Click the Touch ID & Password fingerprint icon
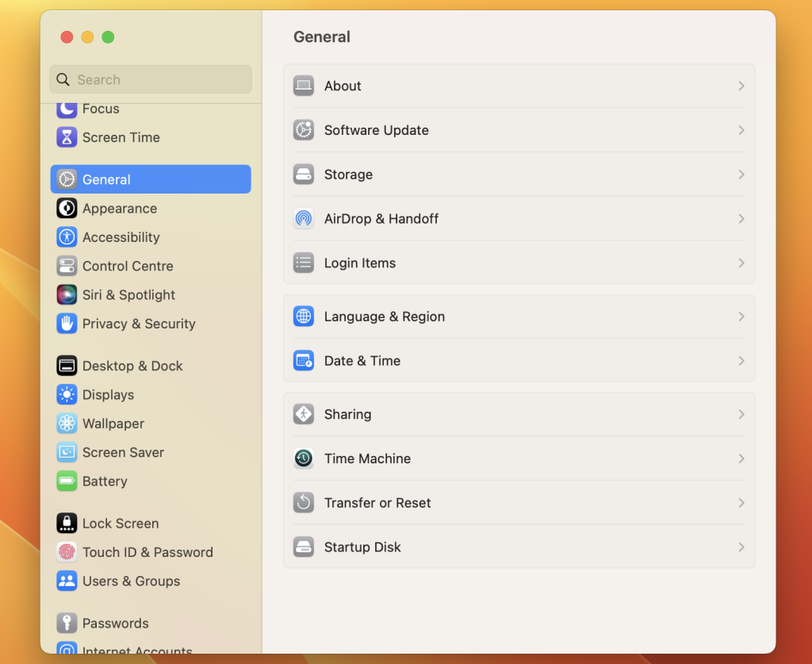Image resolution: width=812 pixels, height=664 pixels. 67,552
